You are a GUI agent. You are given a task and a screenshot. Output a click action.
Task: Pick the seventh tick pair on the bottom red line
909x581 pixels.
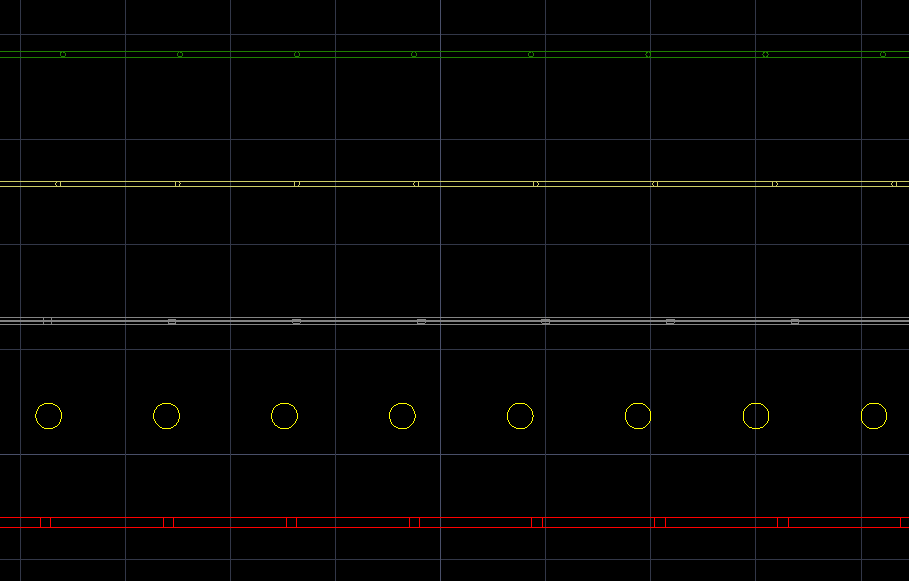783,522
